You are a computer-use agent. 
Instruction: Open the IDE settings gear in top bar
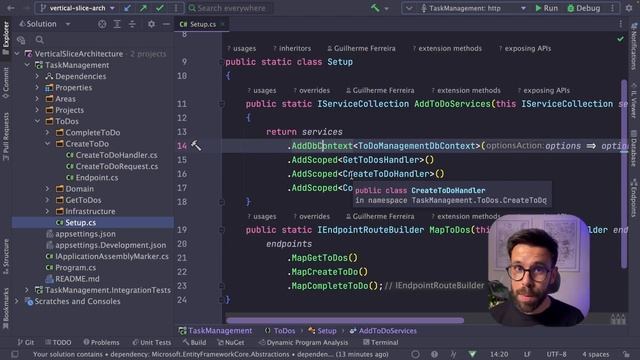[x=629, y=8]
